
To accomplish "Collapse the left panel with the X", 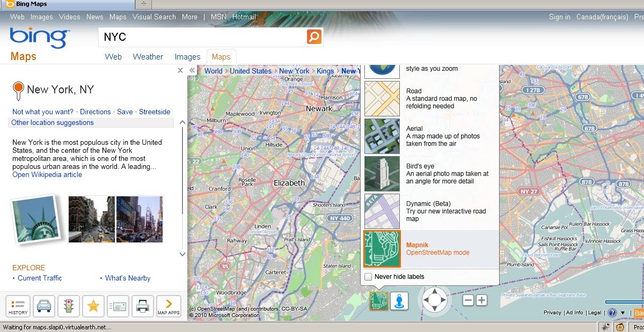I will (x=180, y=70).
